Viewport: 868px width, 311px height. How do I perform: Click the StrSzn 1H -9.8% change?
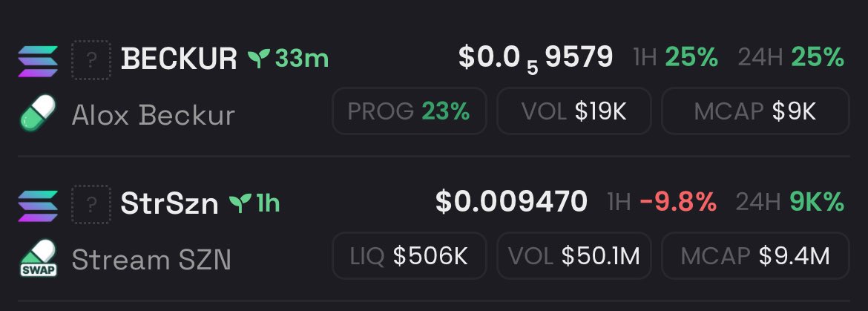662,203
